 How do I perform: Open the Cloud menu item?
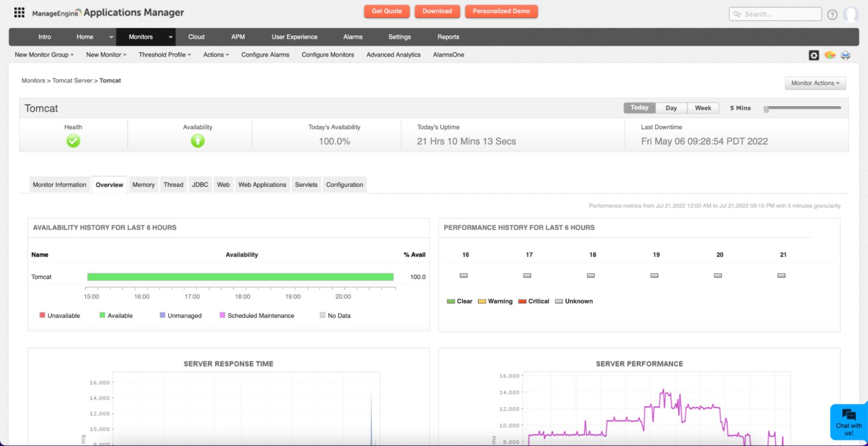196,37
